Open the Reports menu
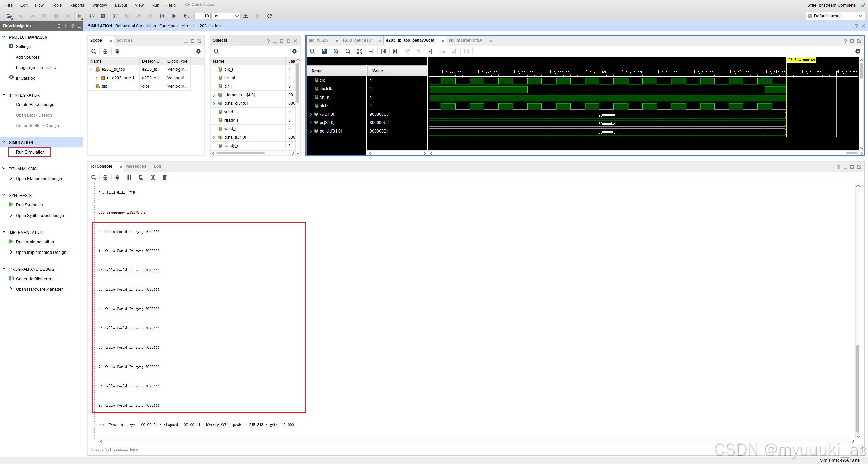The image size is (868, 464). tap(77, 5)
